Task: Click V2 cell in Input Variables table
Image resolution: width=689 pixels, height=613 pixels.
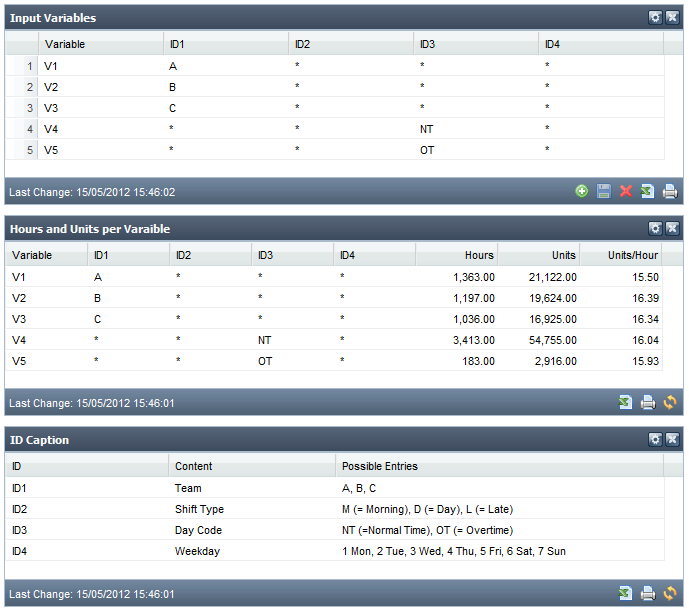Action: 101,87
